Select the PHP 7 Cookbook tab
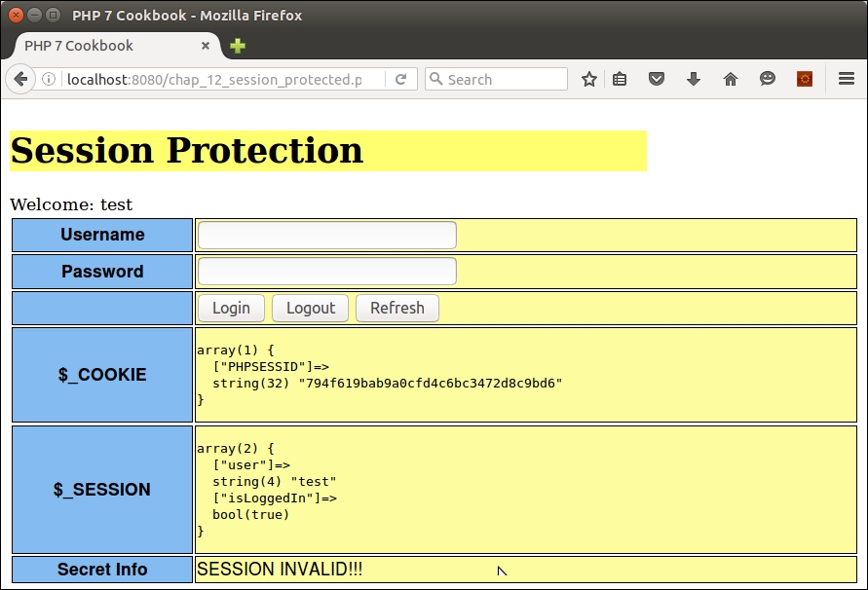Viewport: 868px width, 590px height. tap(97, 46)
